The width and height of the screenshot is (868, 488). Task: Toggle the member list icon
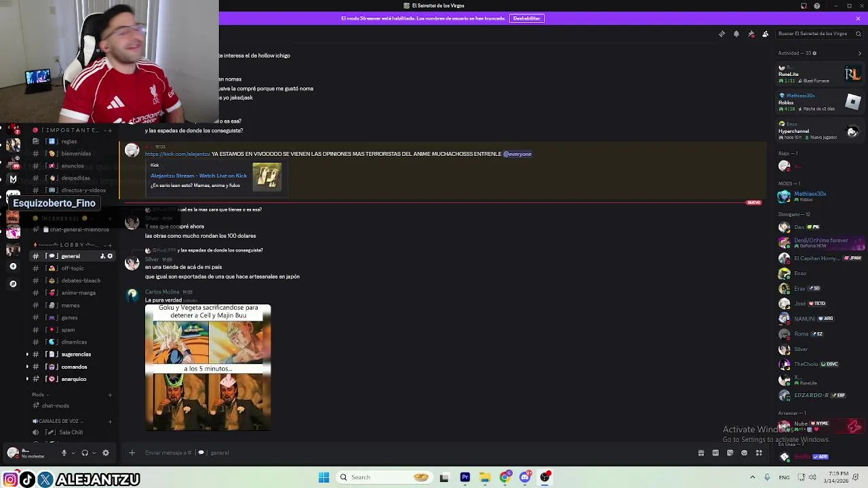pyautogui.click(x=766, y=34)
